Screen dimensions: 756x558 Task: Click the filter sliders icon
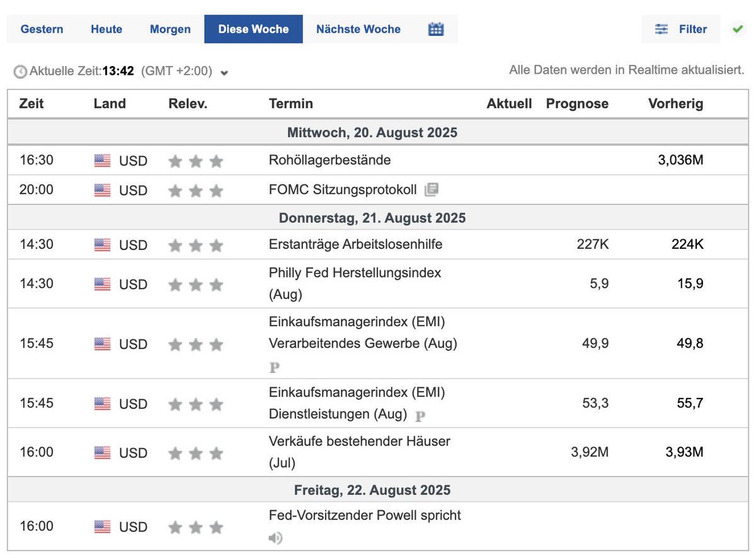tap(661, 29)
